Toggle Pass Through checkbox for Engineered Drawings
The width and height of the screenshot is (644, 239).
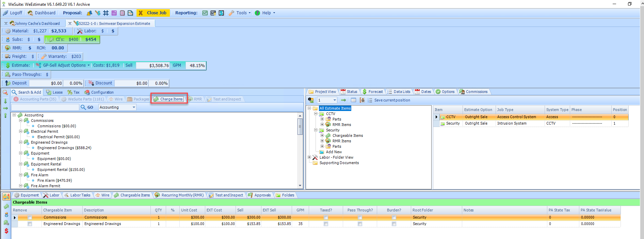click(x=360, y=224)
